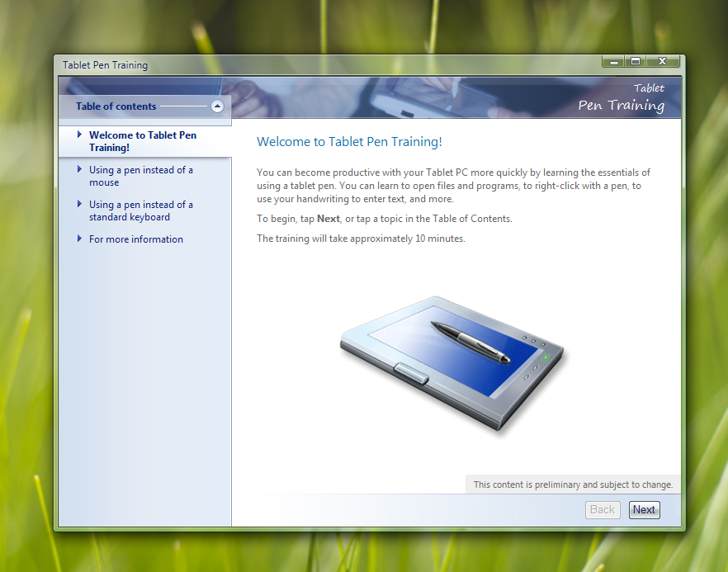Screen dimensions: 728x572
Task: Click arrow beside Using a pen instead of mouse
Action: click(79, 169)
